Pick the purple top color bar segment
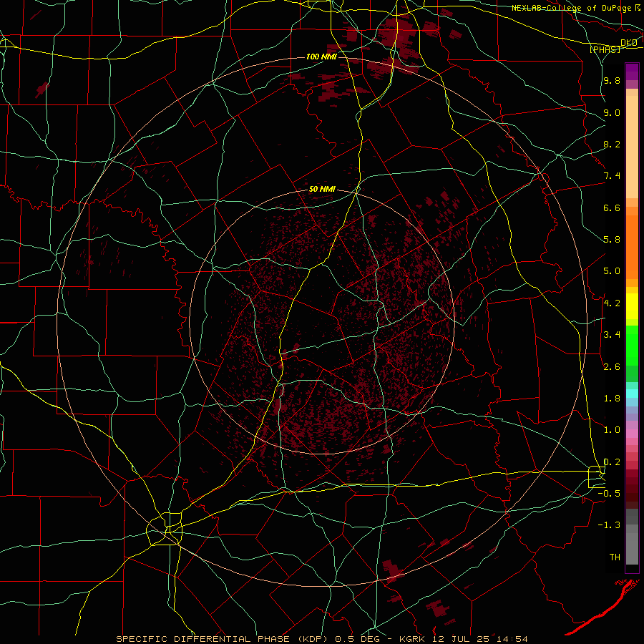The height and width of the screenshot is (644, 644). [x=632, y=72]
